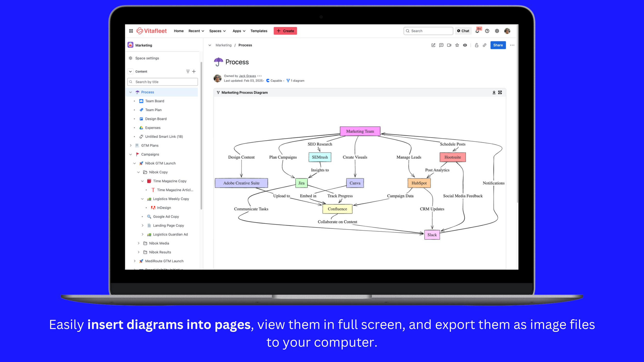Open Design Board page

click(156, 119)
